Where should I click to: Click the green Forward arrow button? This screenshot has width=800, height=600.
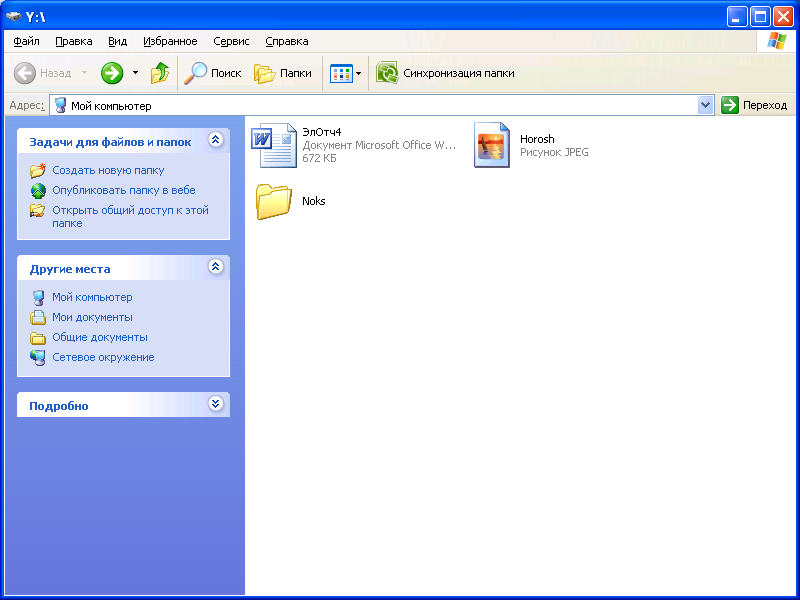(112, 73)
